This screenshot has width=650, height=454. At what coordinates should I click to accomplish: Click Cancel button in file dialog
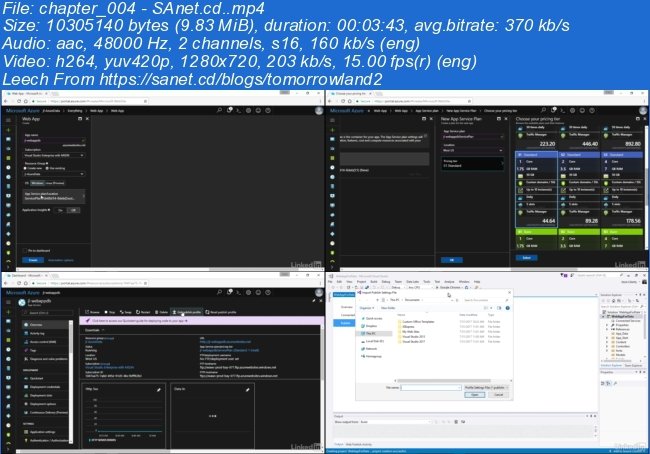click(498, 395)
